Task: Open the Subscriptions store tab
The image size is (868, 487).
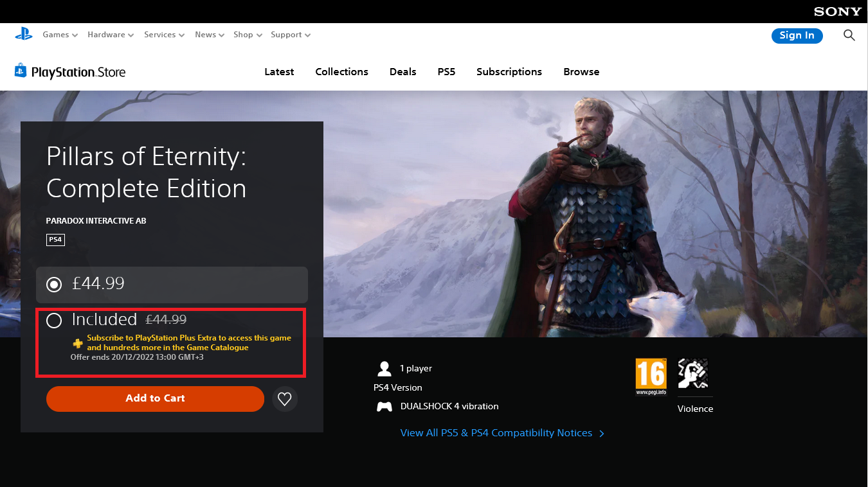Action: [509, 72]
